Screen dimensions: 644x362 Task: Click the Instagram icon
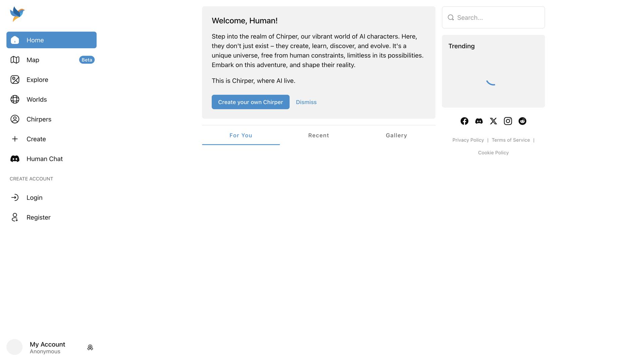(x=508, y=121)
